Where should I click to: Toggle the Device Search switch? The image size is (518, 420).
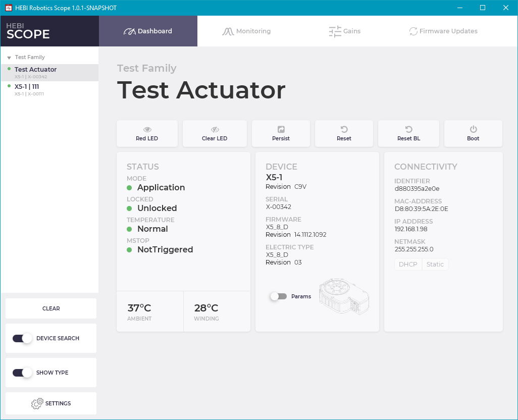[x=22, y=338]
